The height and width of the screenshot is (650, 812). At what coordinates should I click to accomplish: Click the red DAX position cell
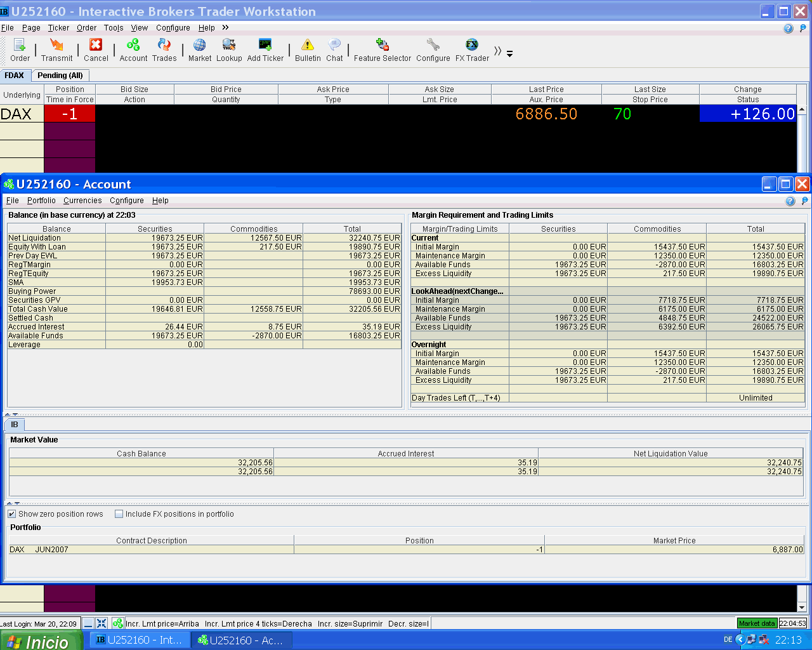coord(69,114)
